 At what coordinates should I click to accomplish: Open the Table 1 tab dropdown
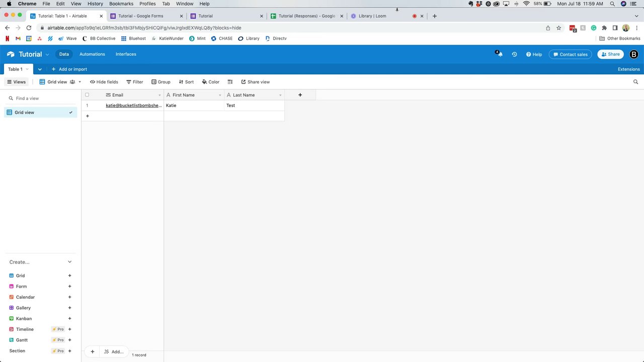[x=27, y=69]
